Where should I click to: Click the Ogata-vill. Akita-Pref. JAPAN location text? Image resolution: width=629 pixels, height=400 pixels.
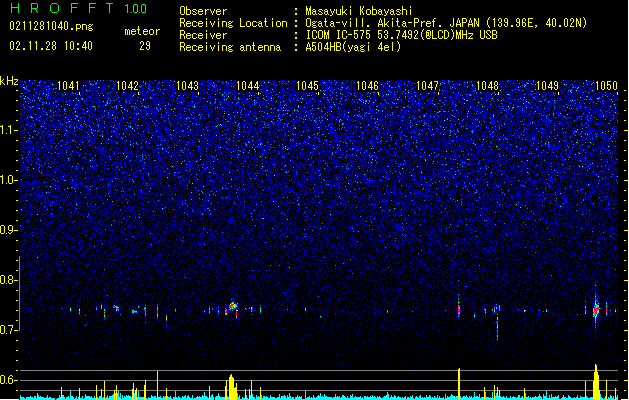click(x=446, y=23)
